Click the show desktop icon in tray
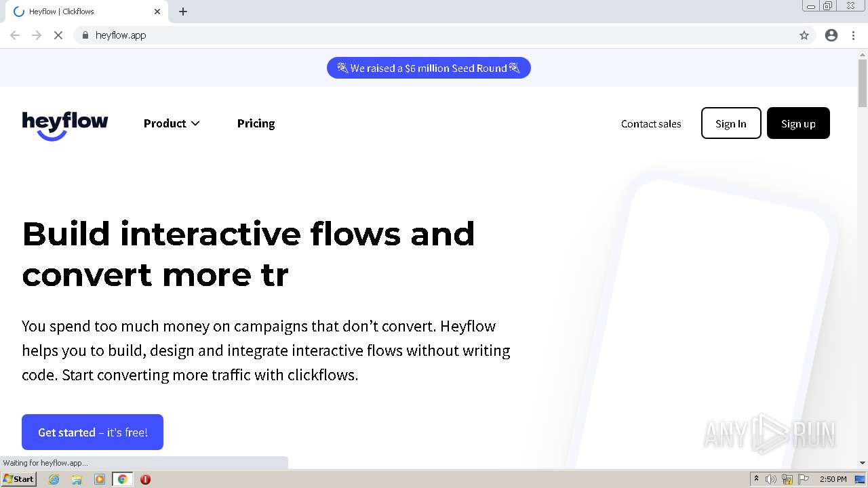 [860, 479]
